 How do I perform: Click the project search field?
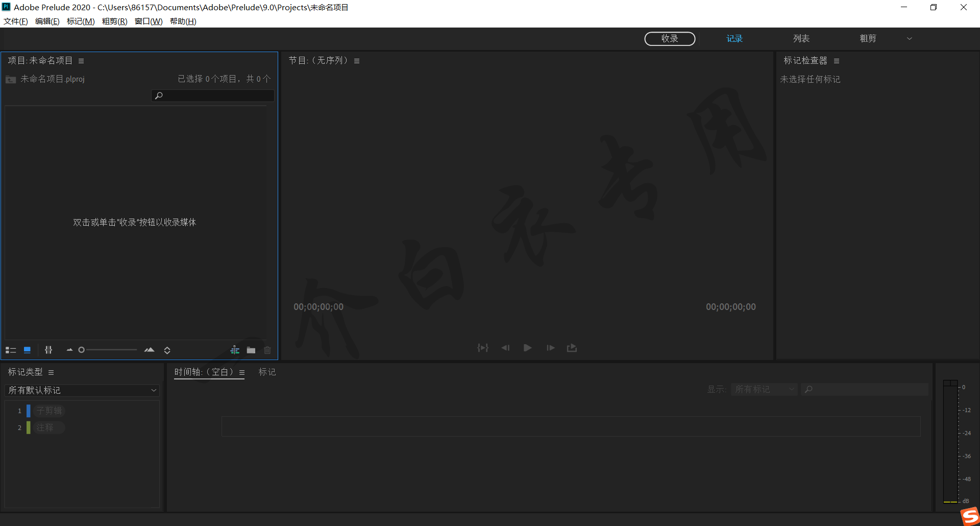coord(213,95)
